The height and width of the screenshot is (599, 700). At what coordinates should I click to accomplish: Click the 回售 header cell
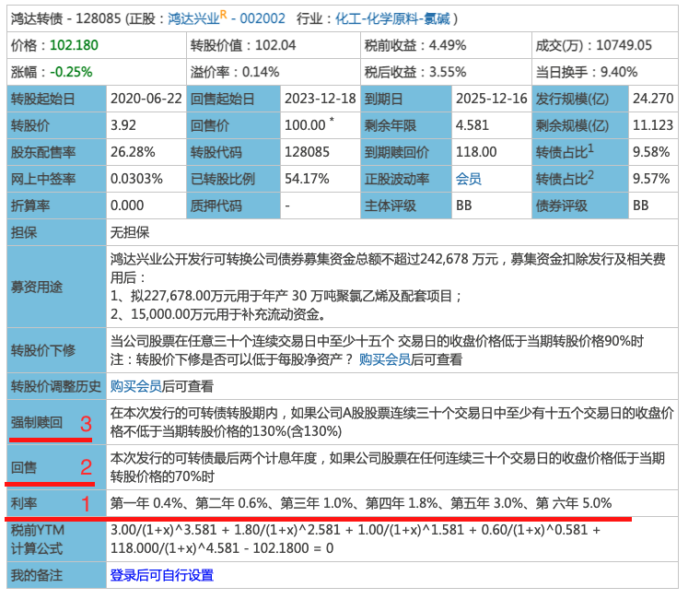coord(57,467)
